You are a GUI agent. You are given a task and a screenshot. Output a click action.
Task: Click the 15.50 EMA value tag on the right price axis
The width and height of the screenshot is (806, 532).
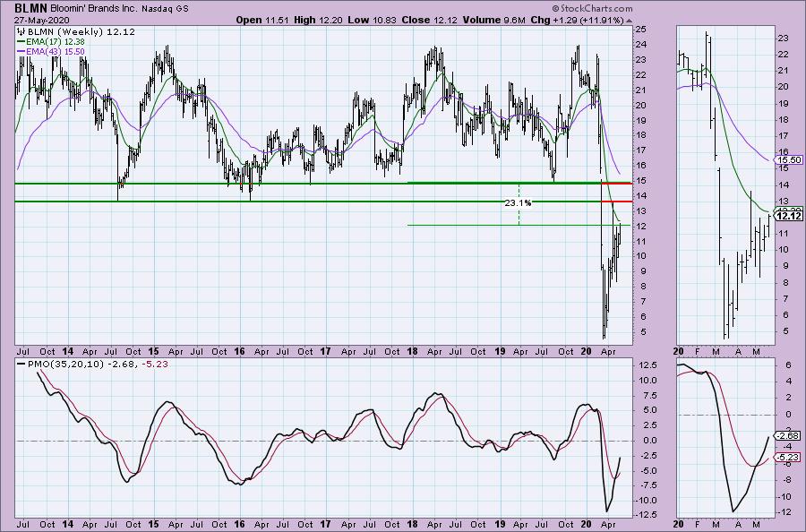tap(789, 159)
